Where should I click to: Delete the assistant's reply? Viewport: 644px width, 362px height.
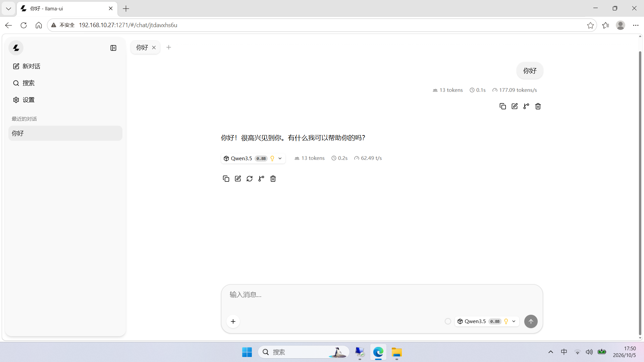[273, 179]
